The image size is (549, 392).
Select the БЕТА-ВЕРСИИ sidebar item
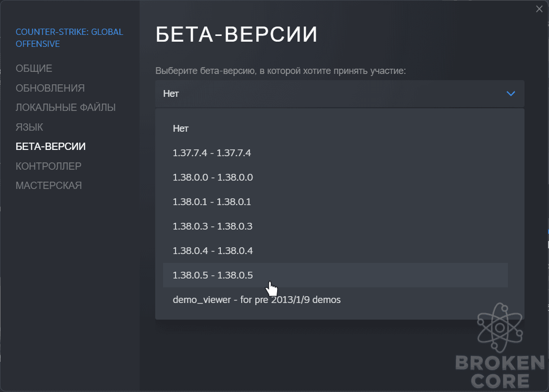point(51,146)
